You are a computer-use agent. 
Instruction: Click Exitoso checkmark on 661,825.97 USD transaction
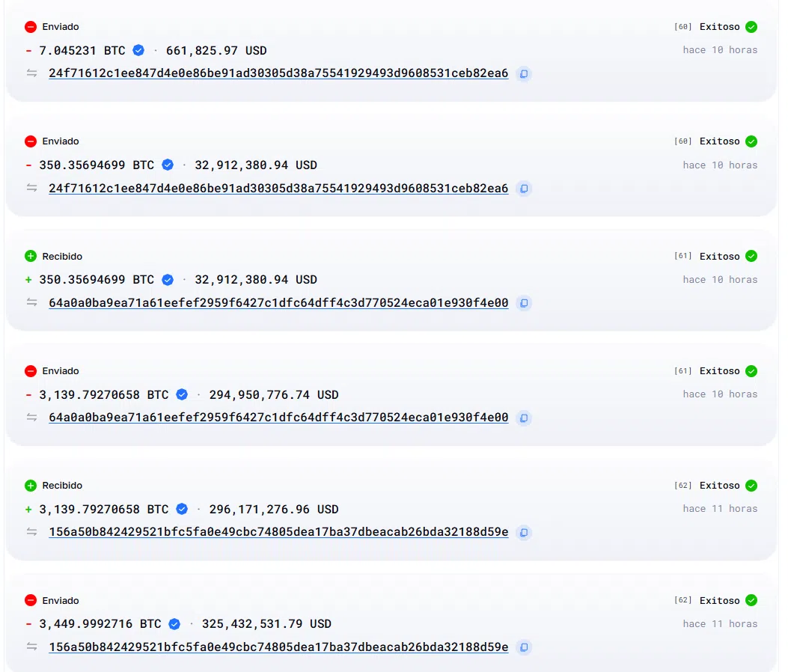[x=751, y=27]
